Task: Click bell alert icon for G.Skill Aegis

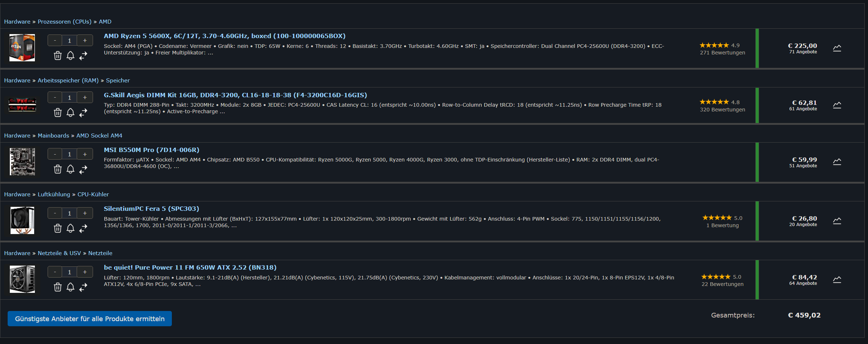Action: coord(70,112)
